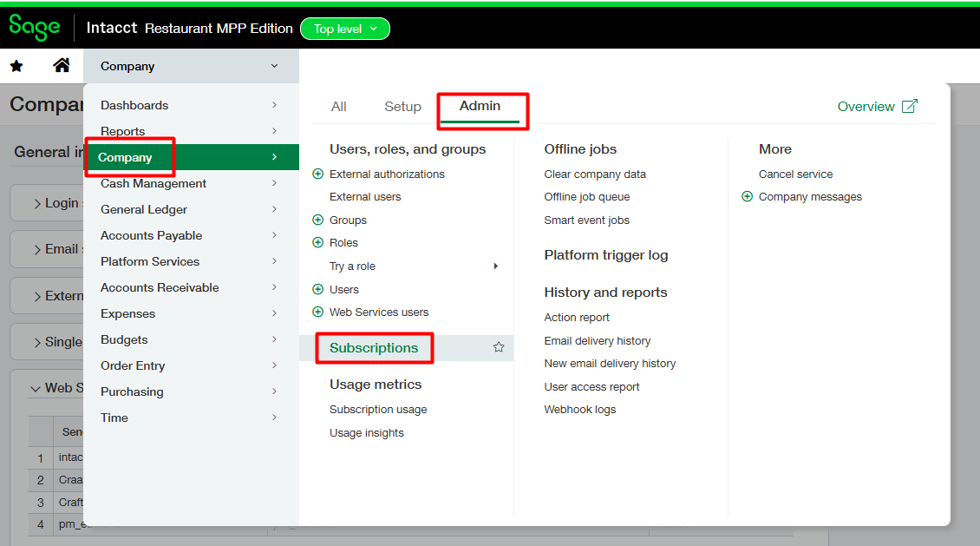Open the Accounts Receivable menu
Viewport: 980px width, 546px height.
pyautogui.click(x=192, y=287)
